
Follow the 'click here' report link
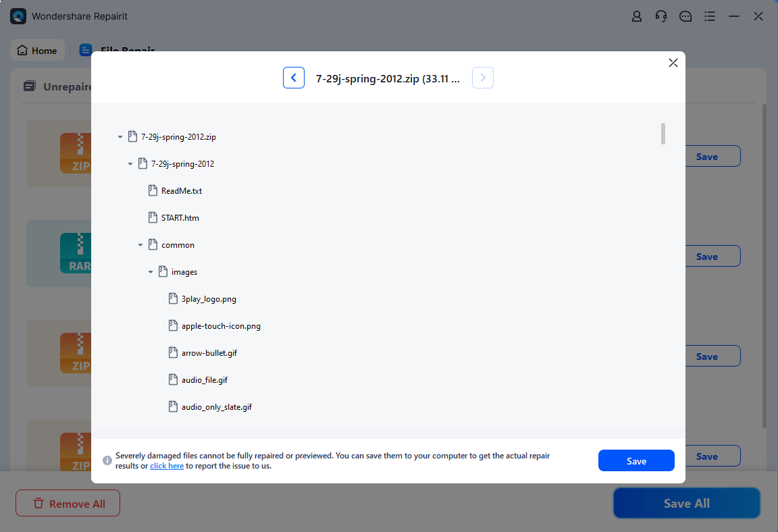167,466
